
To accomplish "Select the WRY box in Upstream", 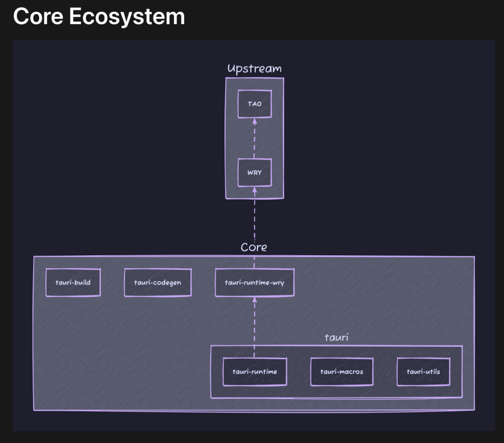I will 255,172.
